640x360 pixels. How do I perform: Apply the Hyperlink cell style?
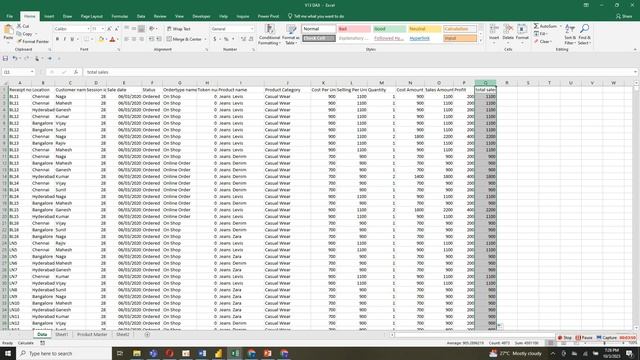pos(424,38)
